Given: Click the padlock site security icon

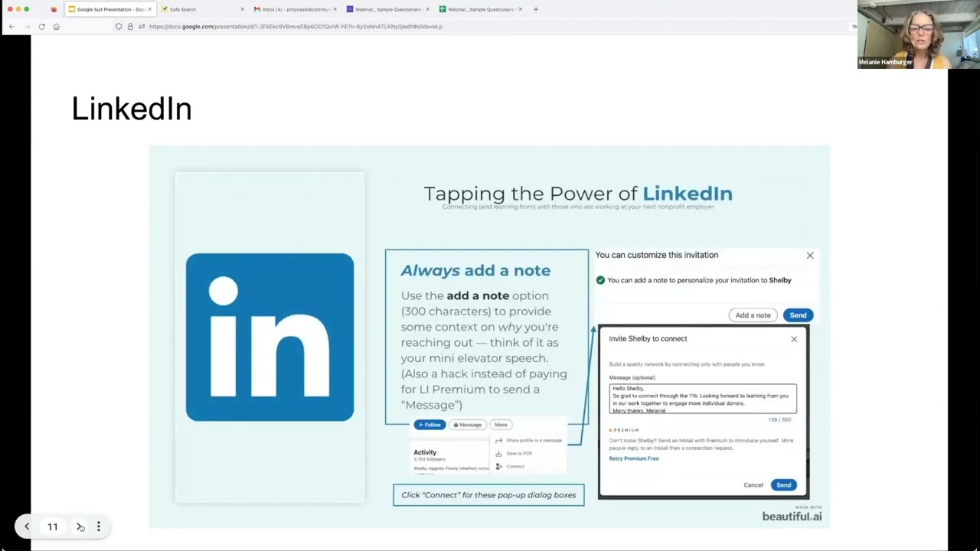Looking at the screenshot, I should pos(130,26).
